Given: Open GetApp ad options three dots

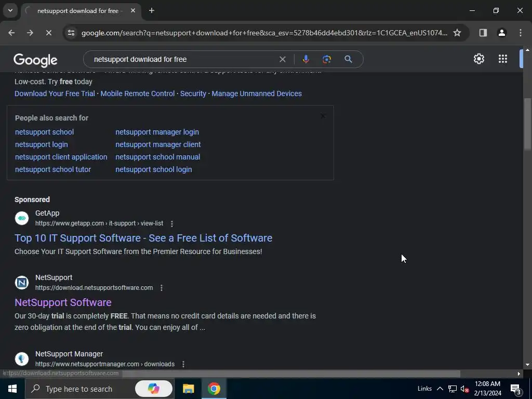Looking at the screenshot, I should tap(172, 223).
